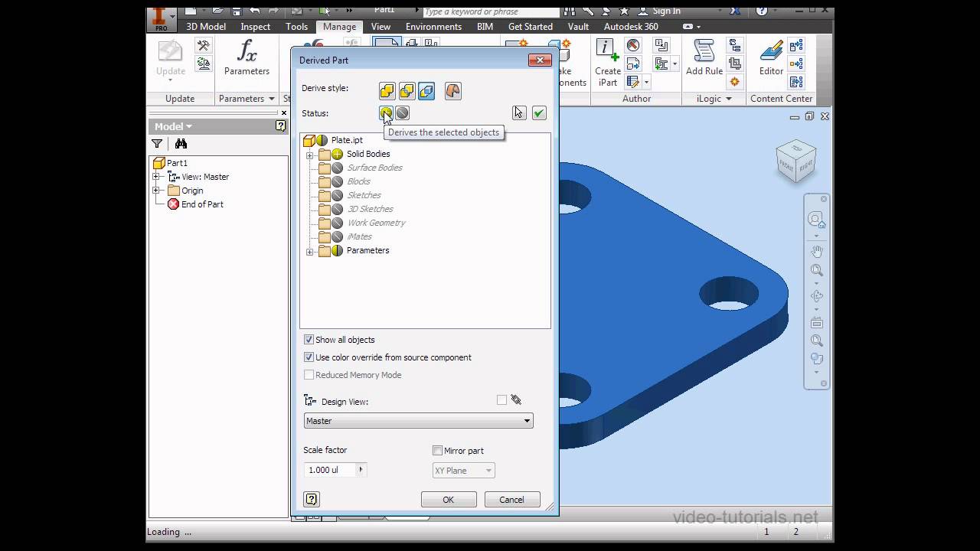Expand View: Master in Model browser
The image size is (980, 551).
156,177
